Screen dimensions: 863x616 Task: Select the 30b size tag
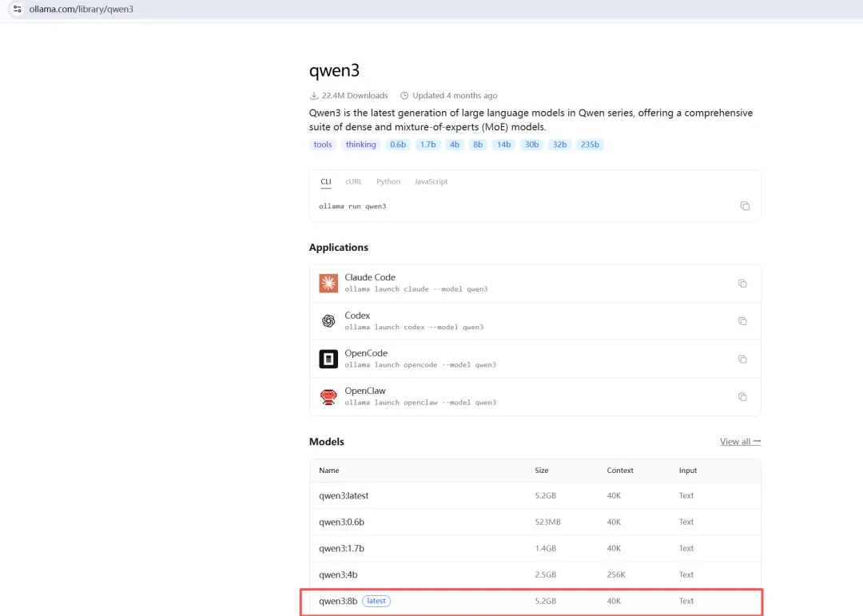(531, 145)
